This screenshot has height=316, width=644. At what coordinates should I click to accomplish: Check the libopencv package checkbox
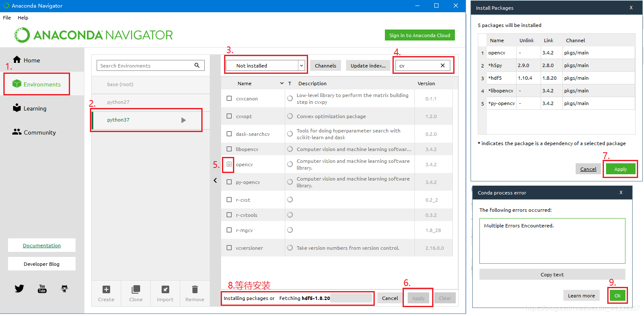pos(229,149)
